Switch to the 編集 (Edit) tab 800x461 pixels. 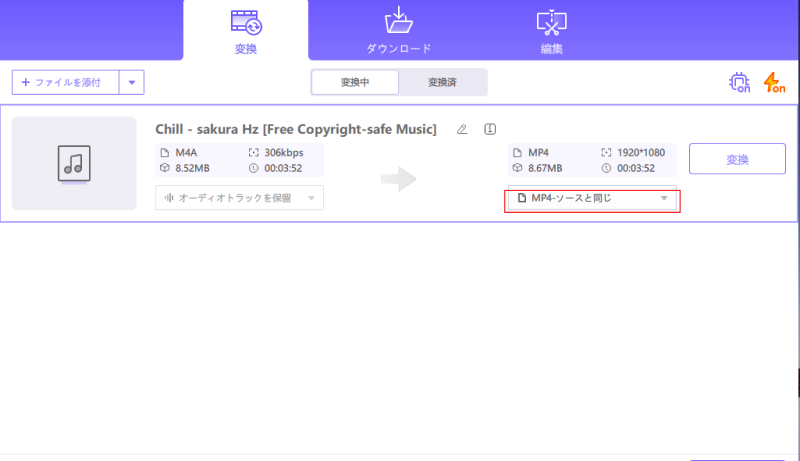tap(552, 32)
